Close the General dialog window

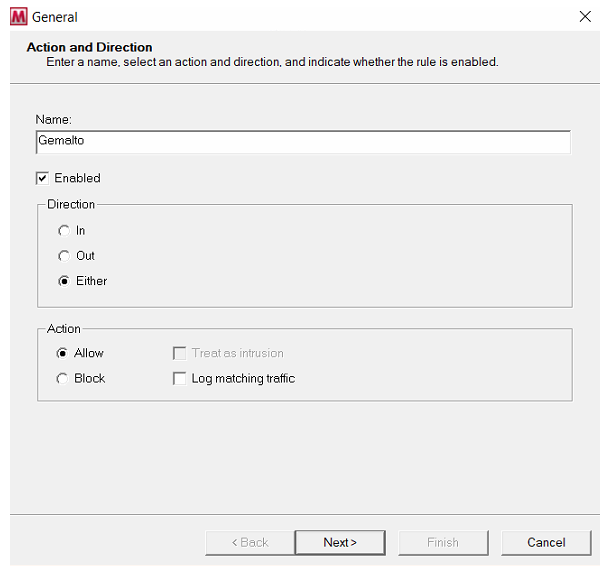point(584,16)
